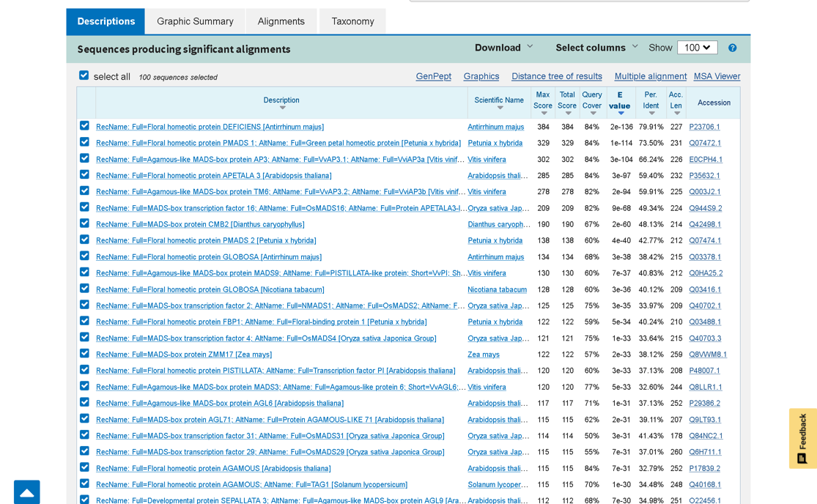The image size is (817, 504).
Task: Open accession Q84NC2.1
Action: point(706,436)
